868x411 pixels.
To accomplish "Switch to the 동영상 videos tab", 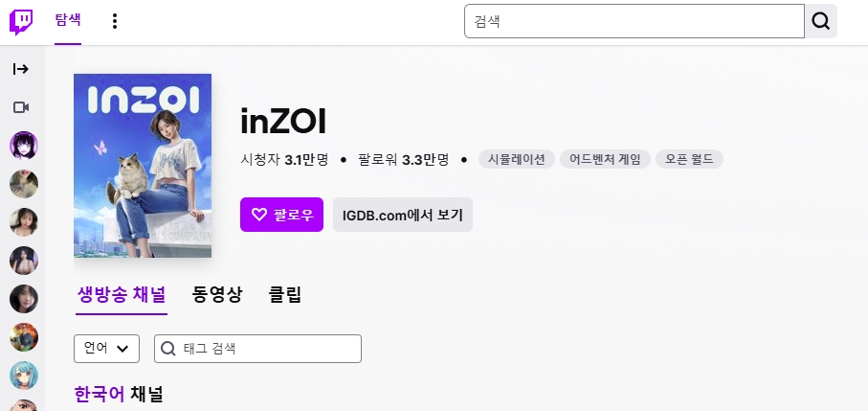I will click(x=216, y=295).
